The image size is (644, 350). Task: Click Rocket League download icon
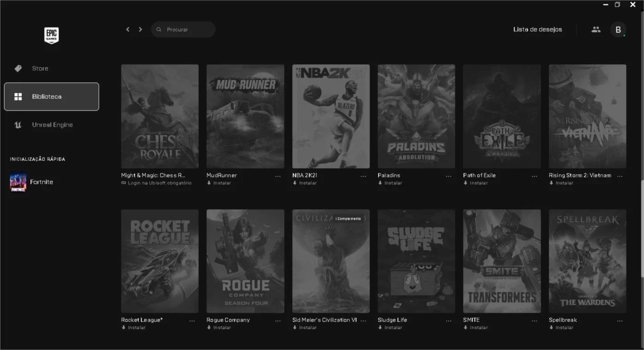click(123, 327)
